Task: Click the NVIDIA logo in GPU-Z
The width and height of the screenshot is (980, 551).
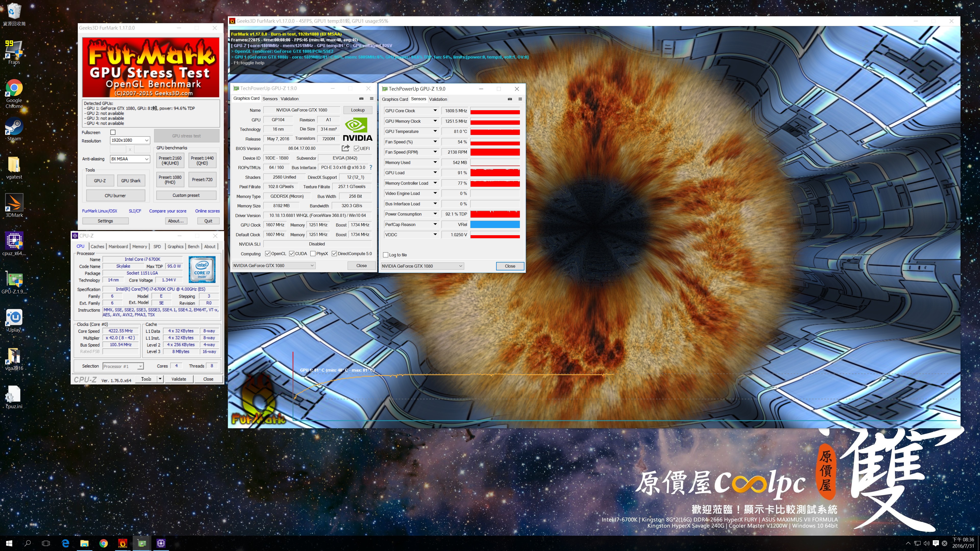Action: (x=357, y=129)
